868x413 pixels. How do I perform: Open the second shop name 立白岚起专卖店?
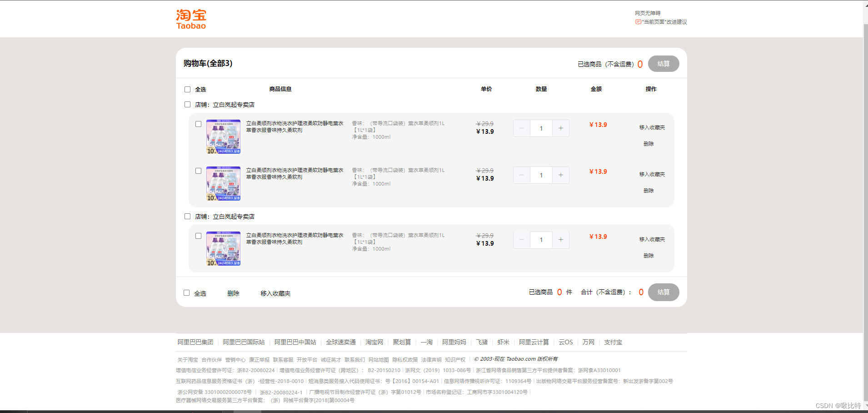coord(234,217)
